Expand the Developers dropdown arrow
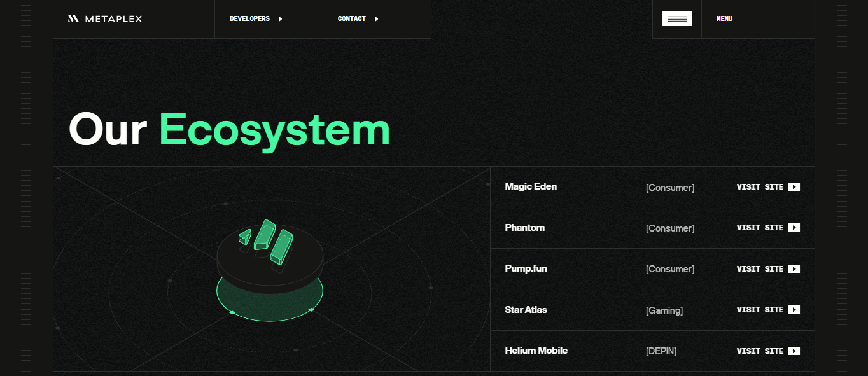 click(281, 19)
